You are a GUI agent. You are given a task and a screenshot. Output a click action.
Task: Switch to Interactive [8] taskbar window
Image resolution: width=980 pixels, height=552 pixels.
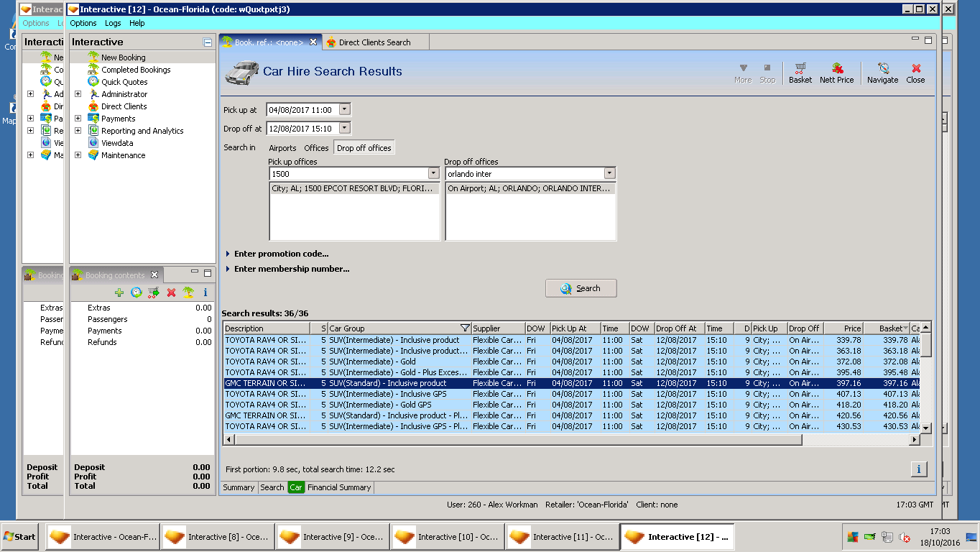pos(218,537)
